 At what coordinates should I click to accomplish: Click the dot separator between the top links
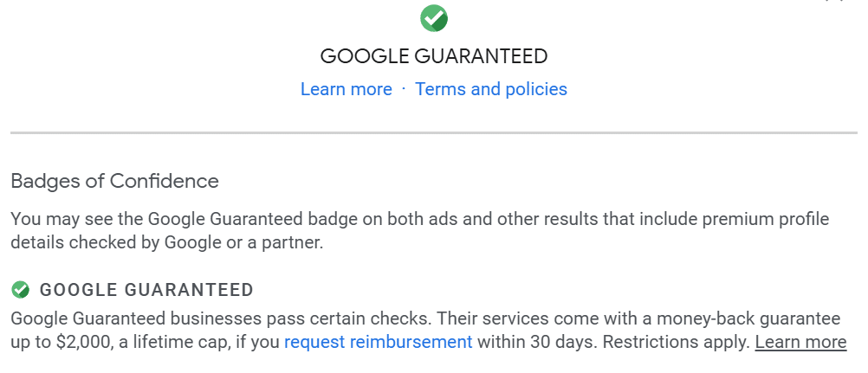pos(404,88)
